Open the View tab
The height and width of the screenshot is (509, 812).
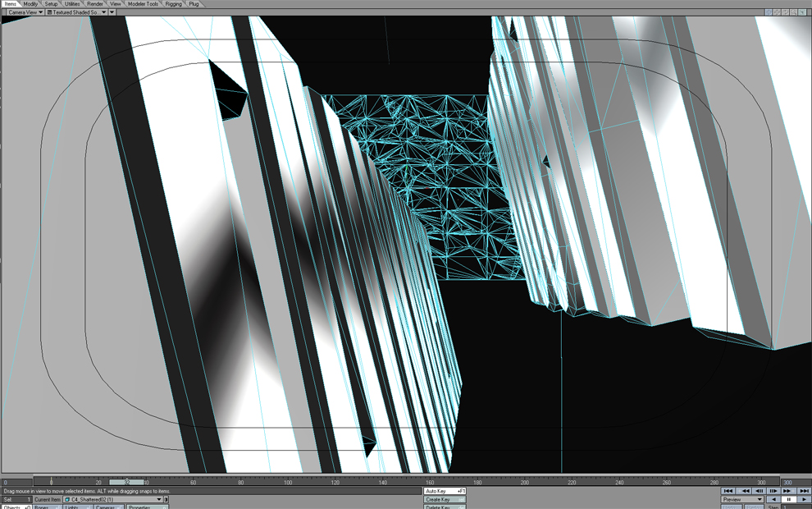point(115,3)
